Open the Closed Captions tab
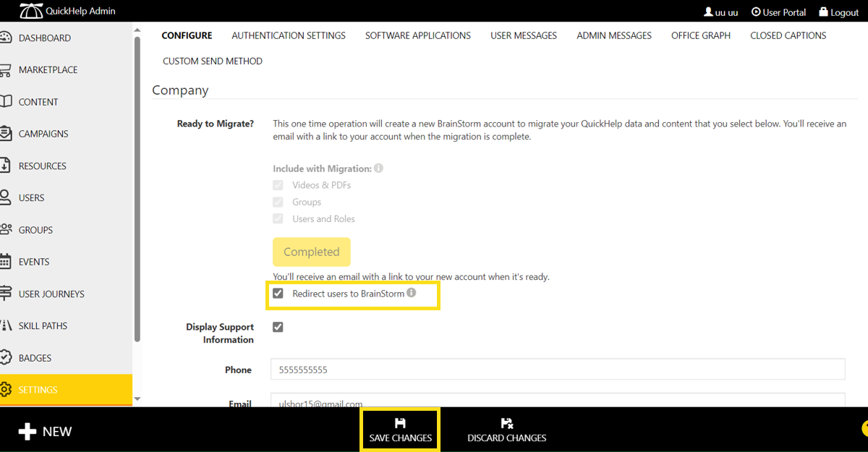The image size is (868, 452). (x=788, y=35)
